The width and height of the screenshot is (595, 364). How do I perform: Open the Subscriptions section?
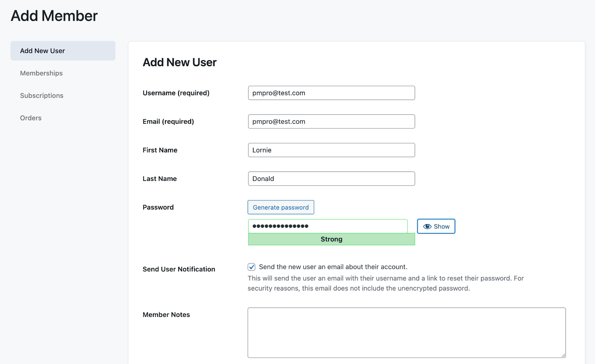tap(41, 95)
